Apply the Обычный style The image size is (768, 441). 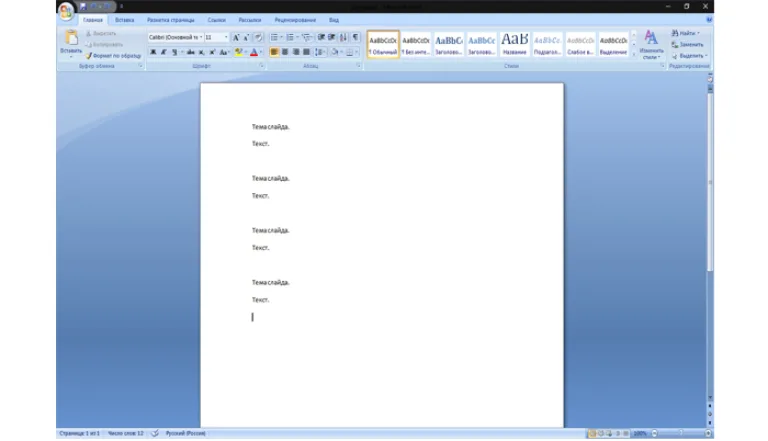coord(383,44)
